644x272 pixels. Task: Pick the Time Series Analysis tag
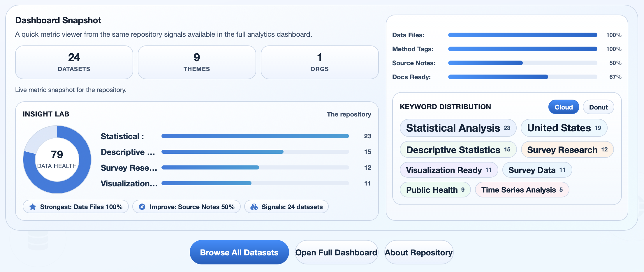(522, 190)
